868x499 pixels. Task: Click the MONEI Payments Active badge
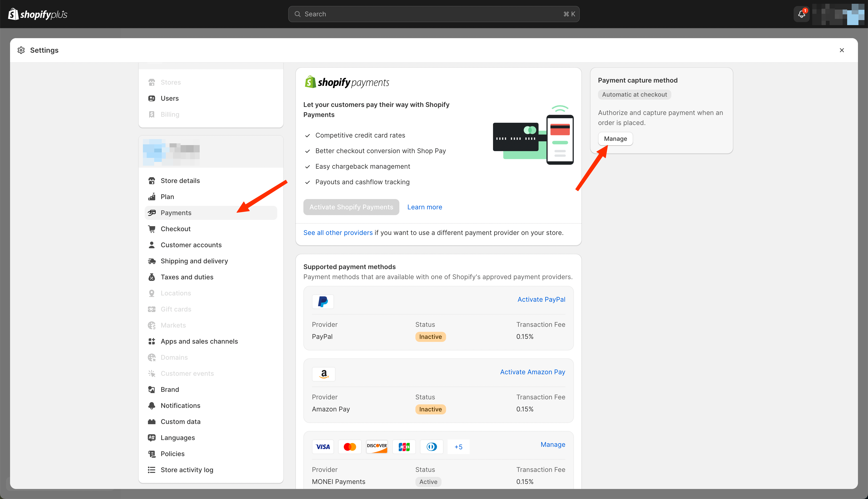point(428,482)
